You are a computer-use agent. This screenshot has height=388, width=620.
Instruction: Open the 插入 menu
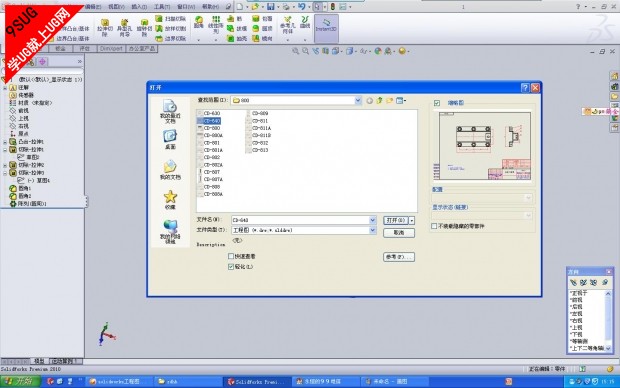[x=139, y=7]
